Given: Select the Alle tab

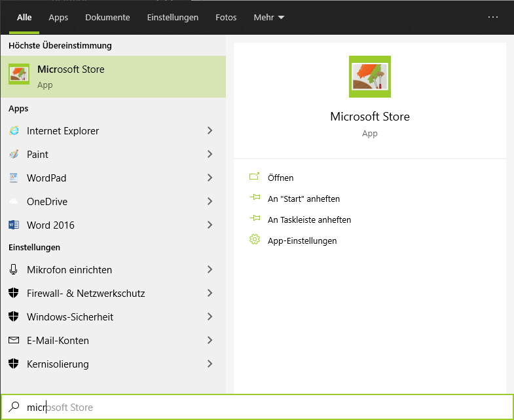Looking at the screenshot, I should pyautogui.click(x=24, y=18).
